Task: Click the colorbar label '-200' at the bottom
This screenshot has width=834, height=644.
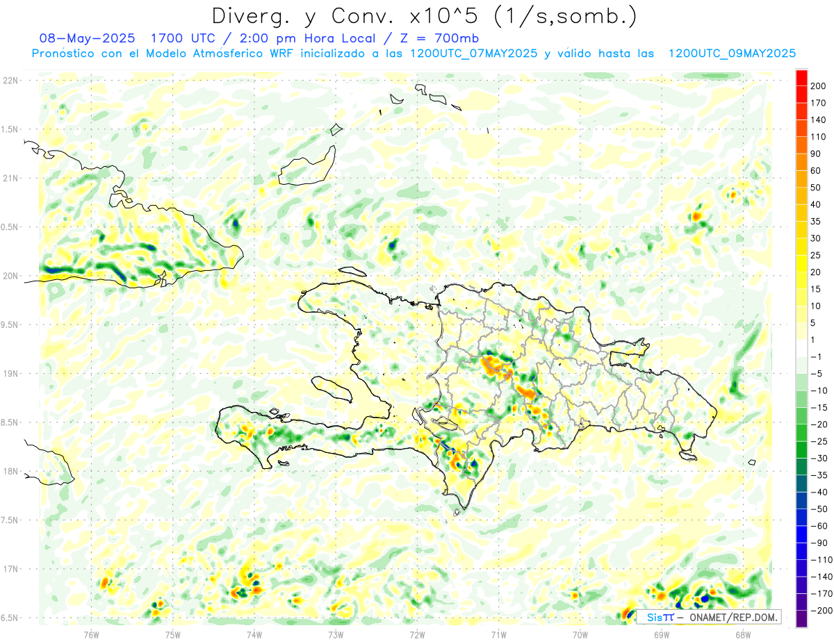Action: pos(820,611)
